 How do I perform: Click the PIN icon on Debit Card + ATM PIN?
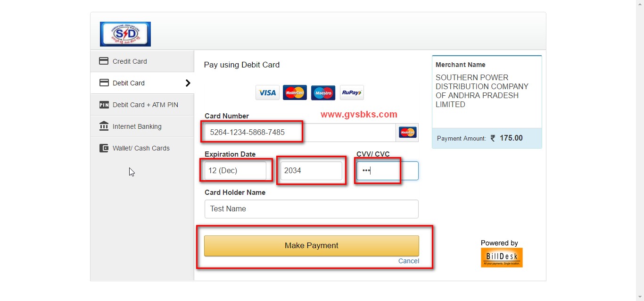point(104,104)
